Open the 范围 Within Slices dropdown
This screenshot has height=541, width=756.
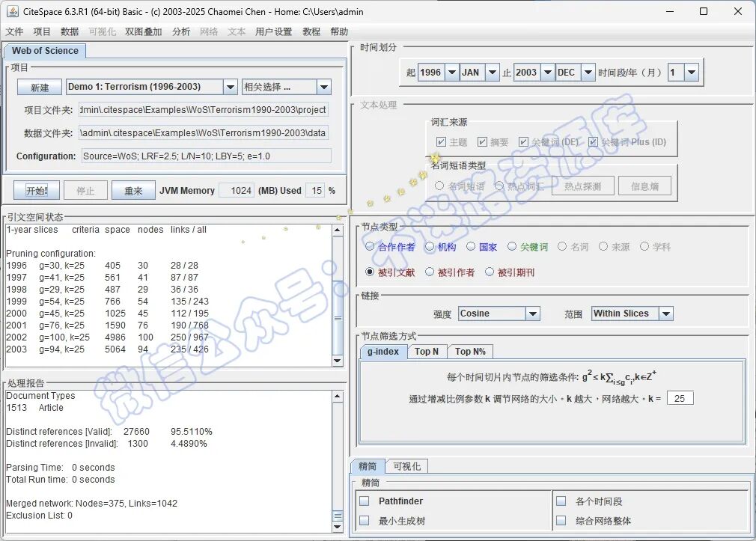click(x=666, y=314)
